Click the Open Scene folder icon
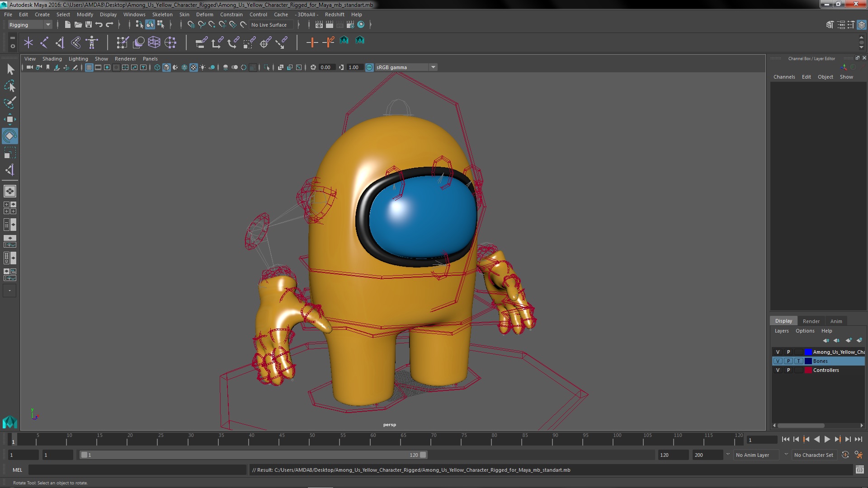868x488 pixels. click(x=78, y=25)
